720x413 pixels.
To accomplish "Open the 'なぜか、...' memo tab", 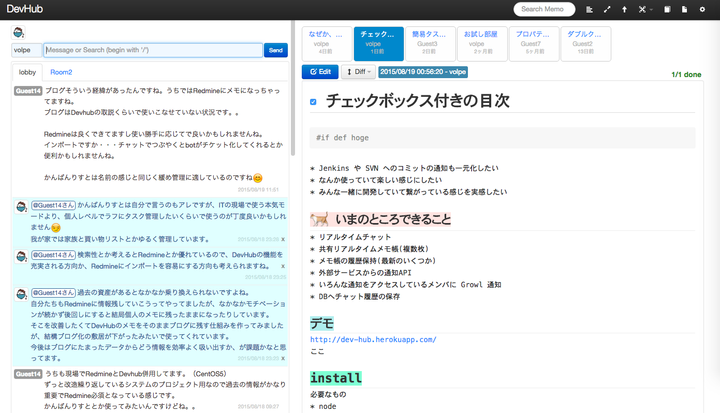I will pos(327,44).
